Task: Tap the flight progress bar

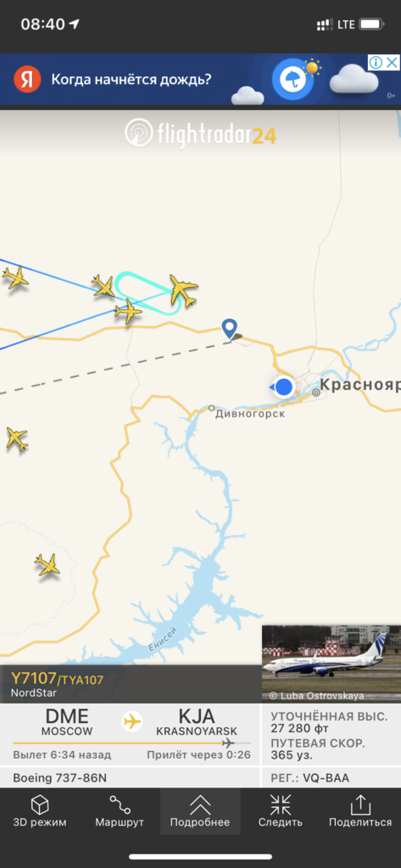Action: pos(131,743)
